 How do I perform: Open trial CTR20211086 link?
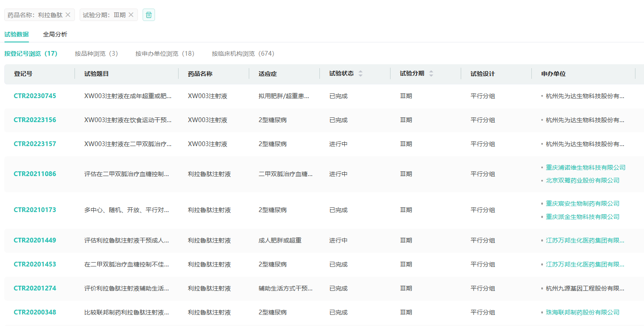(35, 174)
